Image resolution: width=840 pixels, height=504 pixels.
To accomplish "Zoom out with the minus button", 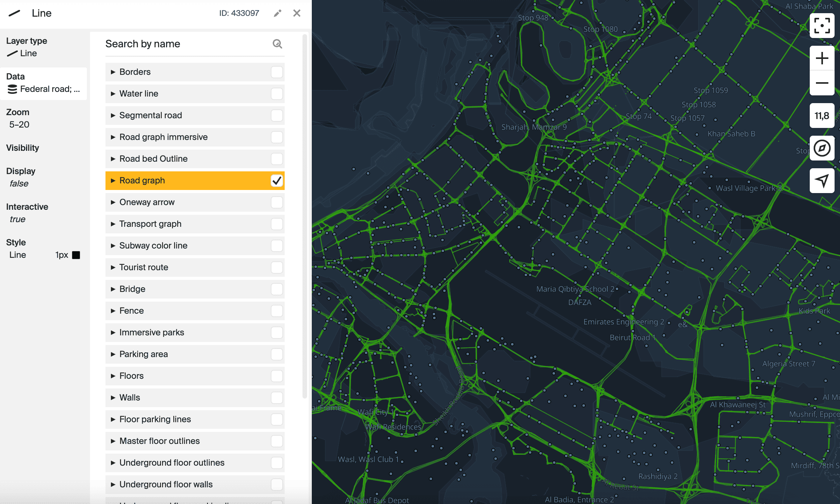I will click(x=822, y=83).
